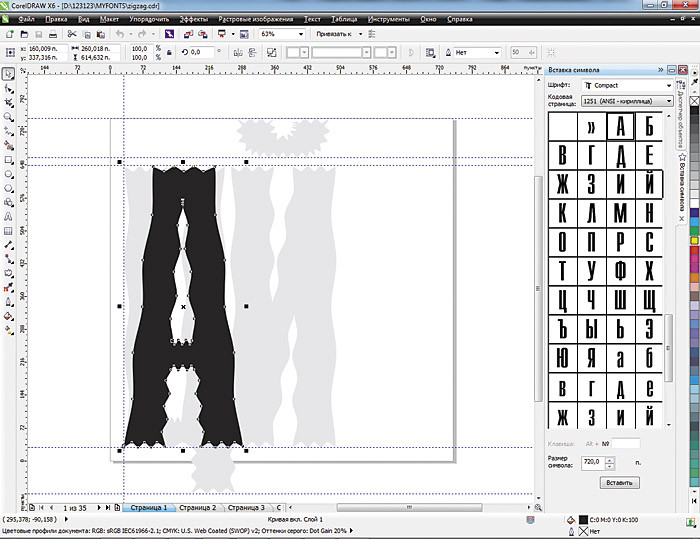This screenshot has width=700, height=539.
Task: Select the Freehand curve tool
Action: pyautogui.click(x=8, y=131)
